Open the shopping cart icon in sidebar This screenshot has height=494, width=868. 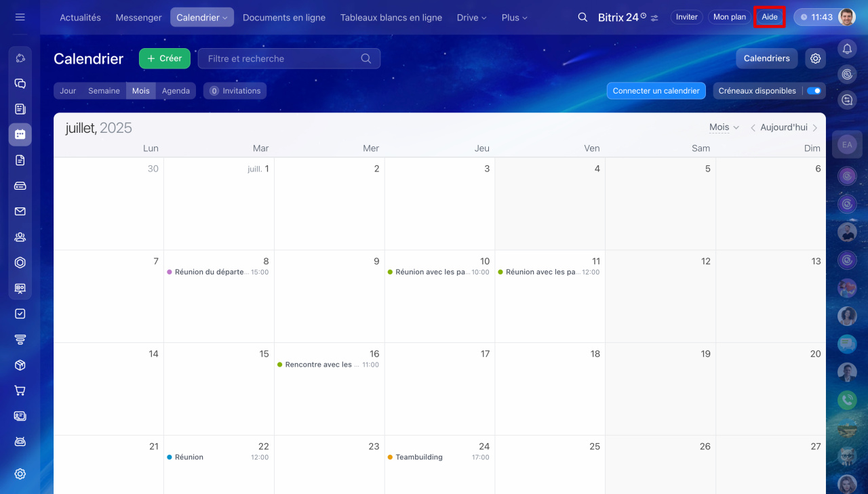20,390
